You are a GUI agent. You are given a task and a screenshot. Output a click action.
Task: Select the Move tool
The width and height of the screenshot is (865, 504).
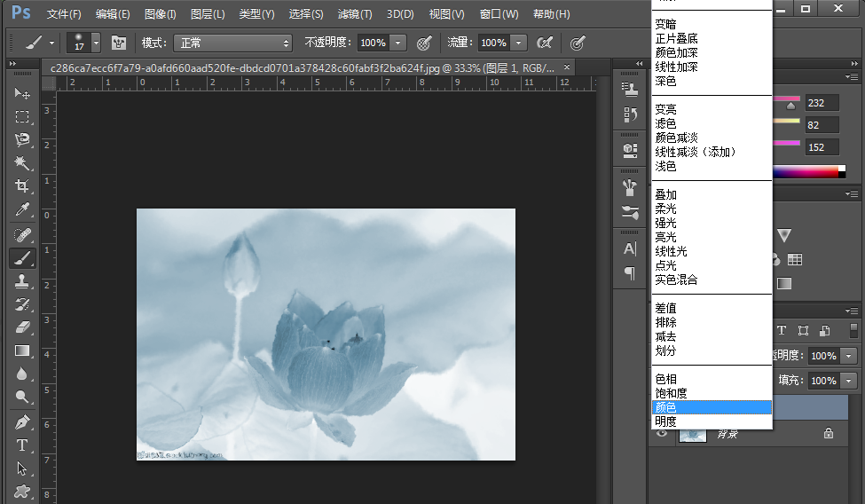pos(22,94)
